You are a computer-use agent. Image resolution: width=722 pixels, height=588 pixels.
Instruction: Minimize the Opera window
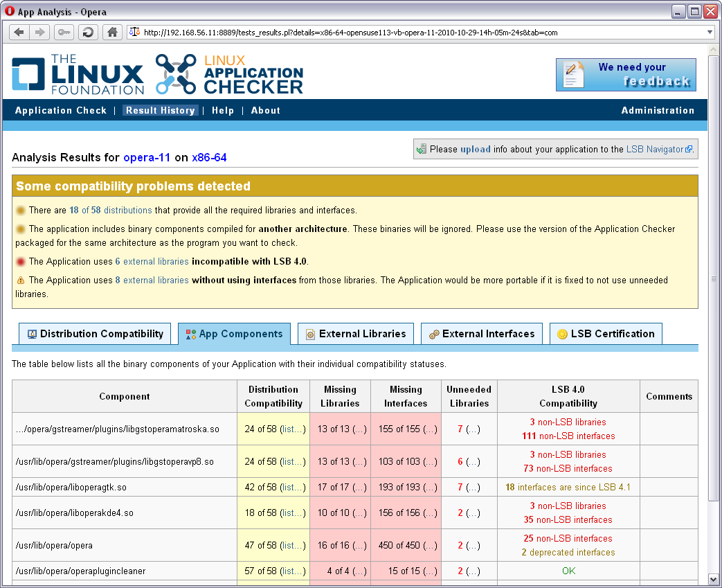(x=678, y=12)
